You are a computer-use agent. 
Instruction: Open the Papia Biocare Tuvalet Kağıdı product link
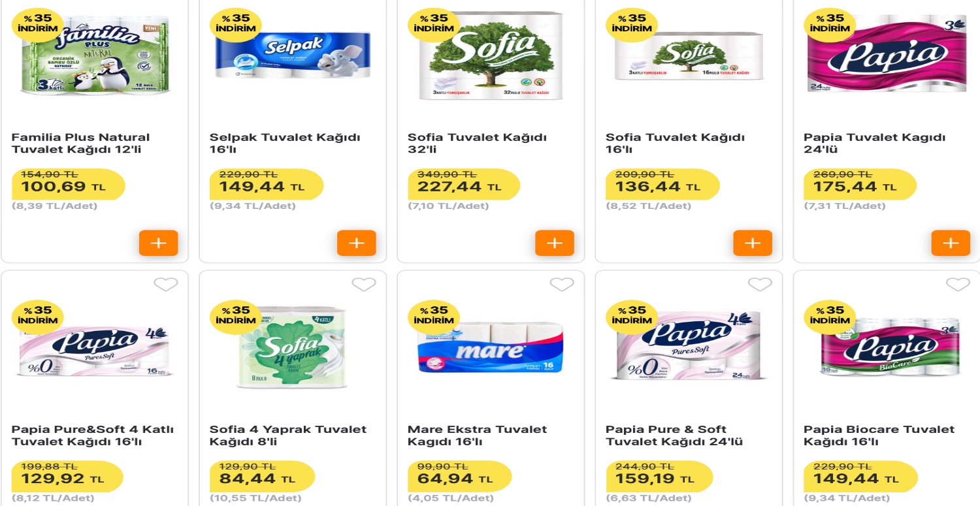point(877,435)
